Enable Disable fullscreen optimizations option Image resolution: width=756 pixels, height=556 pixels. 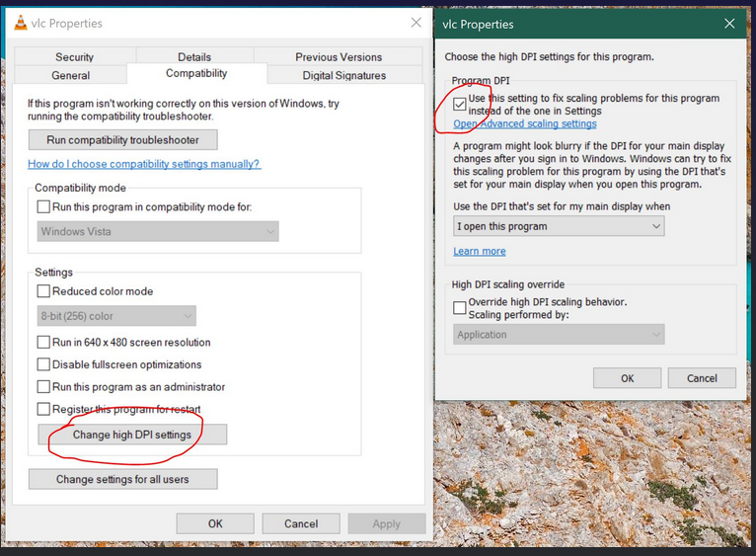point(43,364)
